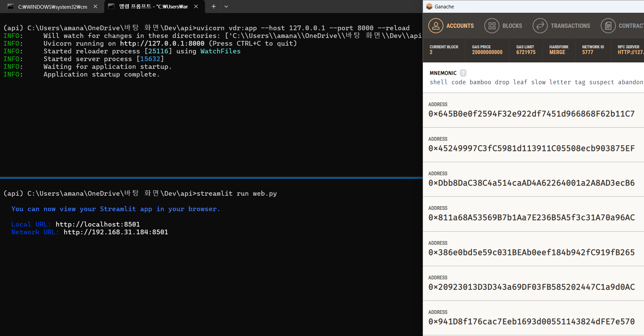Click the Gas Price value 20000000000

click(x=487, y=52)
